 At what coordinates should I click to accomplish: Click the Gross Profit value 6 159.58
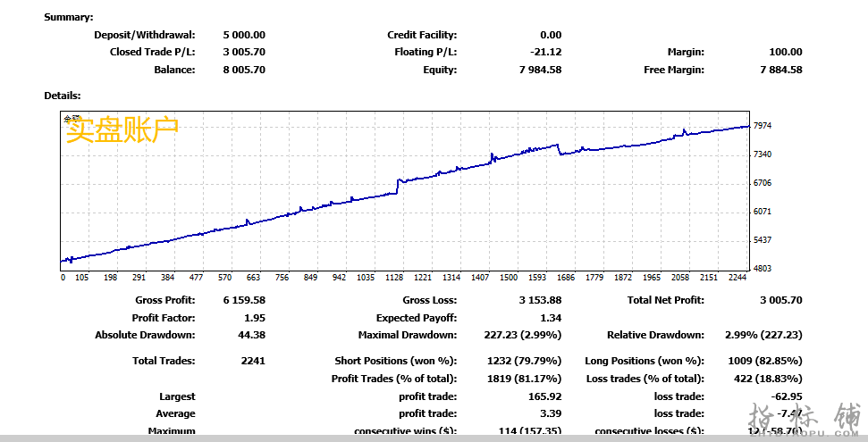point(243,300)
